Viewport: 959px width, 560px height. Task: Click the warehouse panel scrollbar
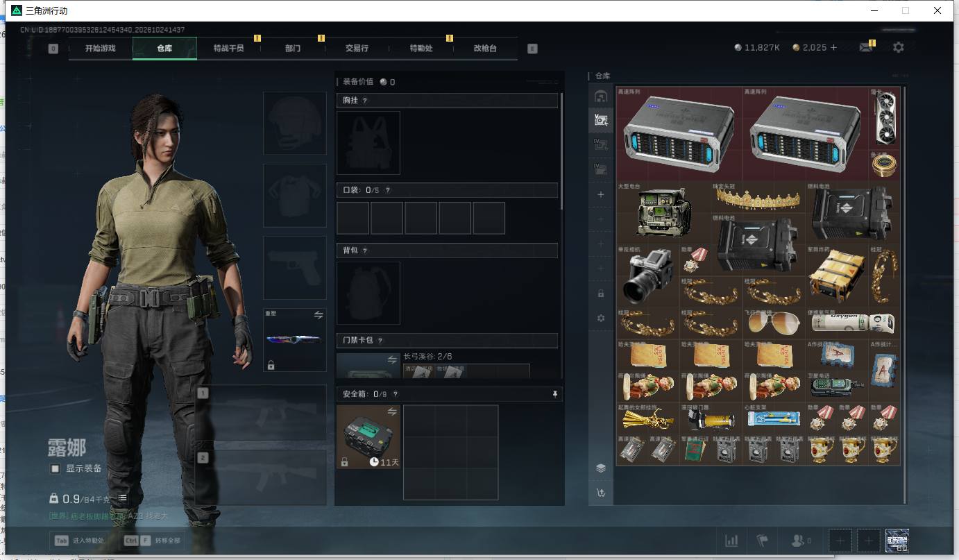click(x=904, y=294)
